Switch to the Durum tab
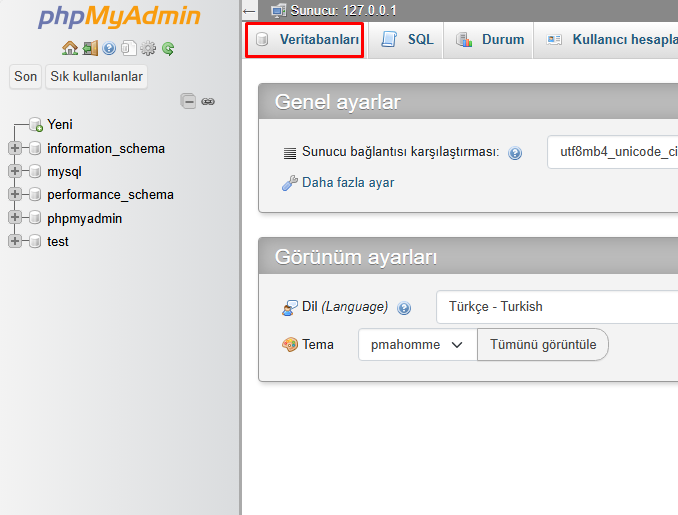Image resolution: width=678 pixels, height=515 pixels. (489, 40)
